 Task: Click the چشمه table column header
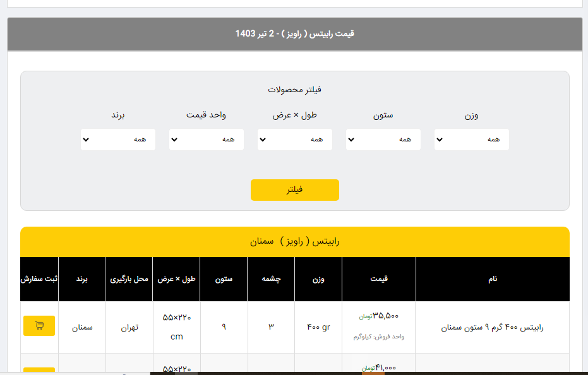point(271,279)
